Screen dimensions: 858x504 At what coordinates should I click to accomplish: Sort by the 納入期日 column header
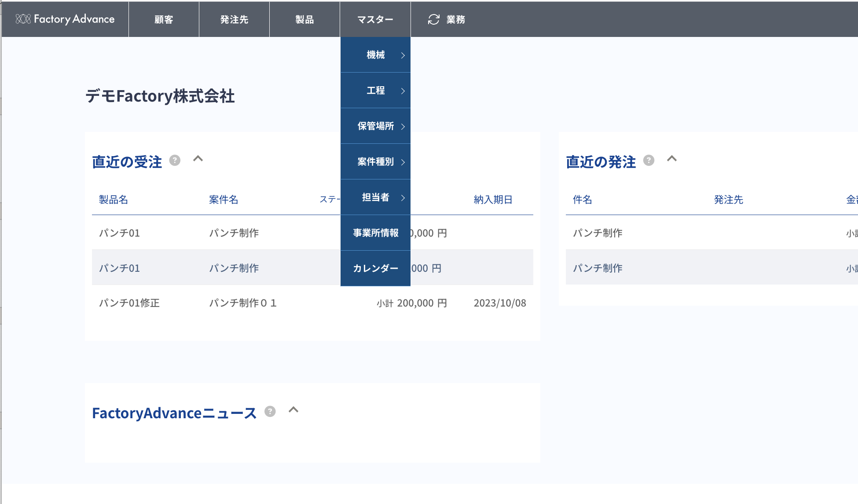point(493,200)
